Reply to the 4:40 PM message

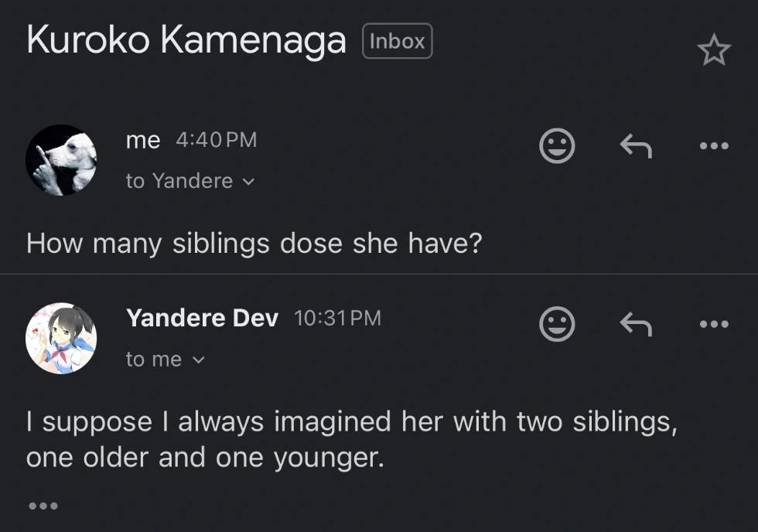pos(636,145)
